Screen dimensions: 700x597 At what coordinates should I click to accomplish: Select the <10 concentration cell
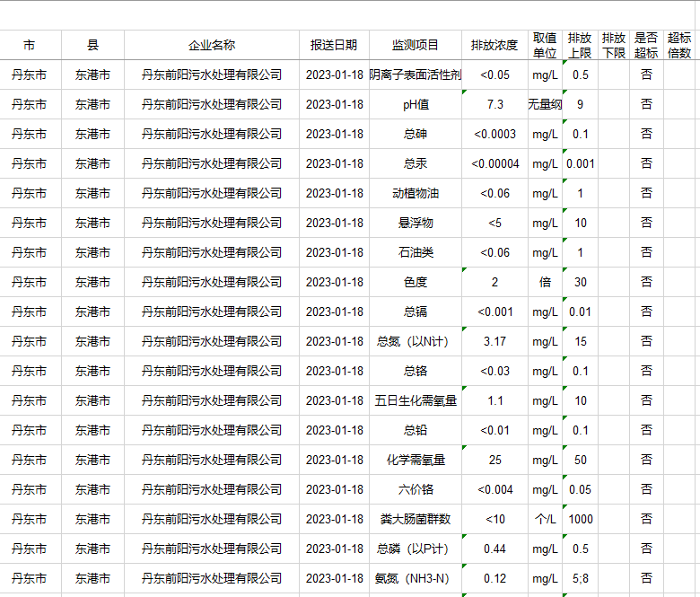[494, 519]
